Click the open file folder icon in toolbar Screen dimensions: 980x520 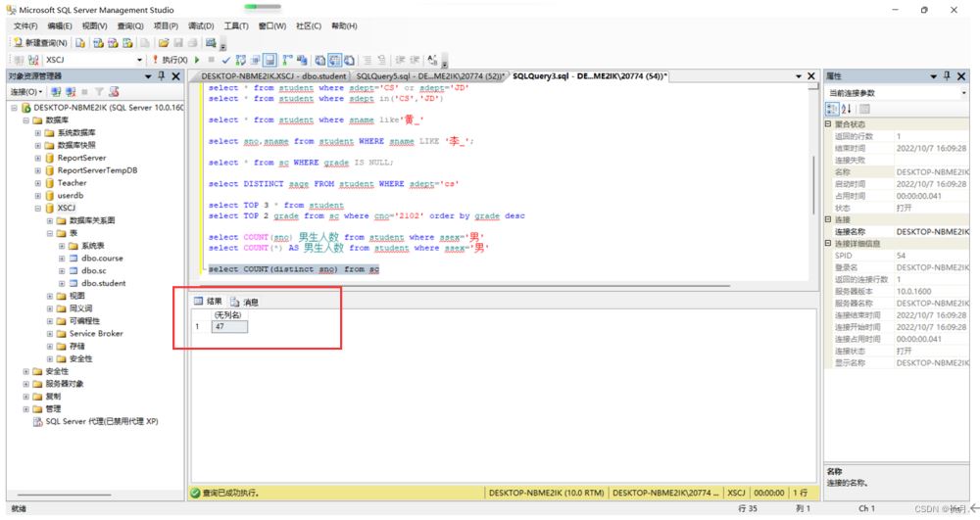pos(164,43)
